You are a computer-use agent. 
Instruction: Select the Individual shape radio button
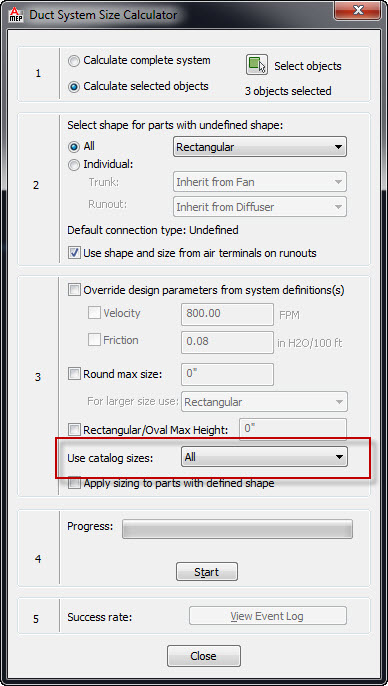click(74, 165)
